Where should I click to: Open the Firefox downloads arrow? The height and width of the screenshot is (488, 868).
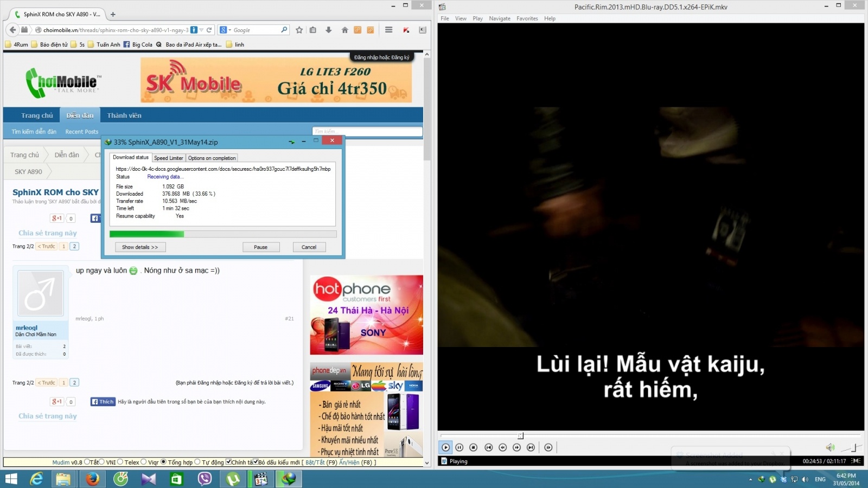328,30
